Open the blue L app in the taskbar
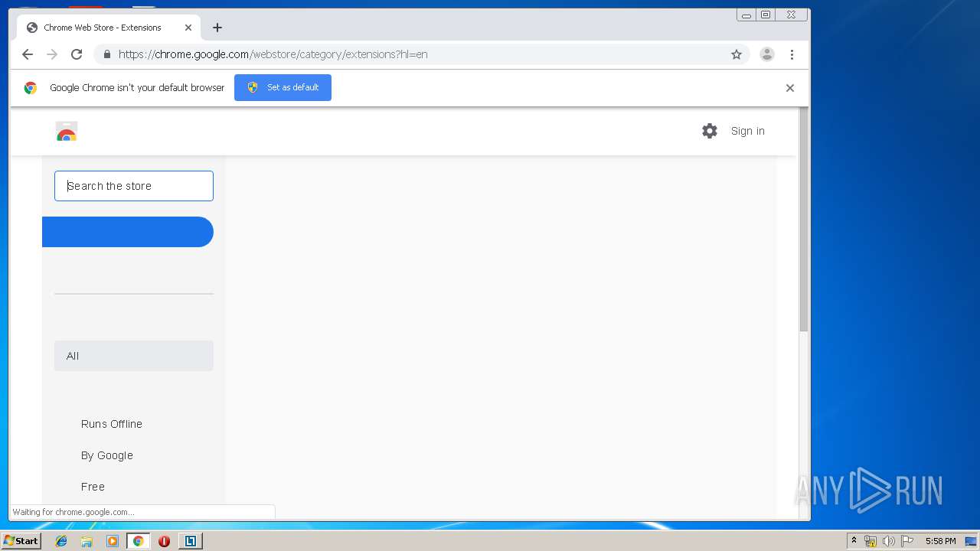Screen dimensions: 980x551 coord(190,541)
